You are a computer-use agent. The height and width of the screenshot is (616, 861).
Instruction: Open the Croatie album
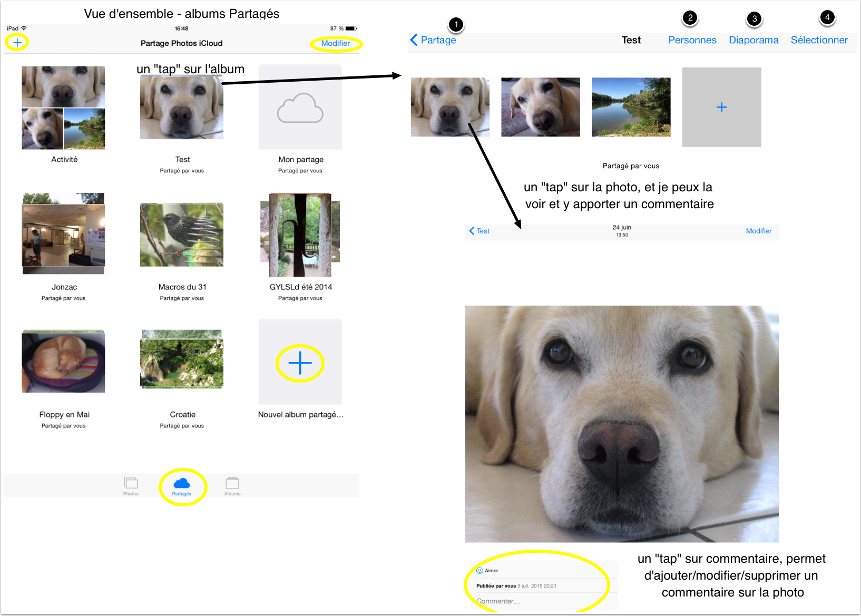[182, 360]
